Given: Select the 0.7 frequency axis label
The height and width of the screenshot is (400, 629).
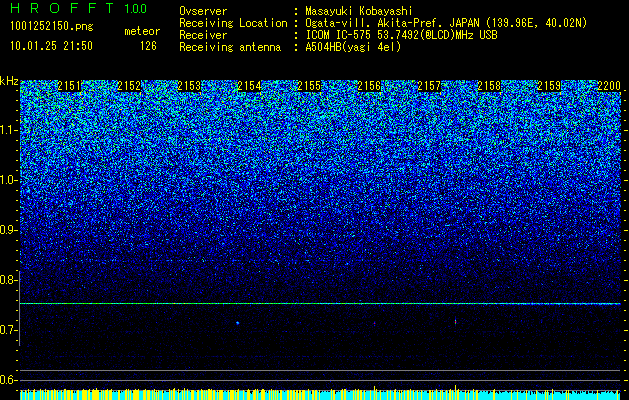Looking at the screenshot, I should click(7, 330).
